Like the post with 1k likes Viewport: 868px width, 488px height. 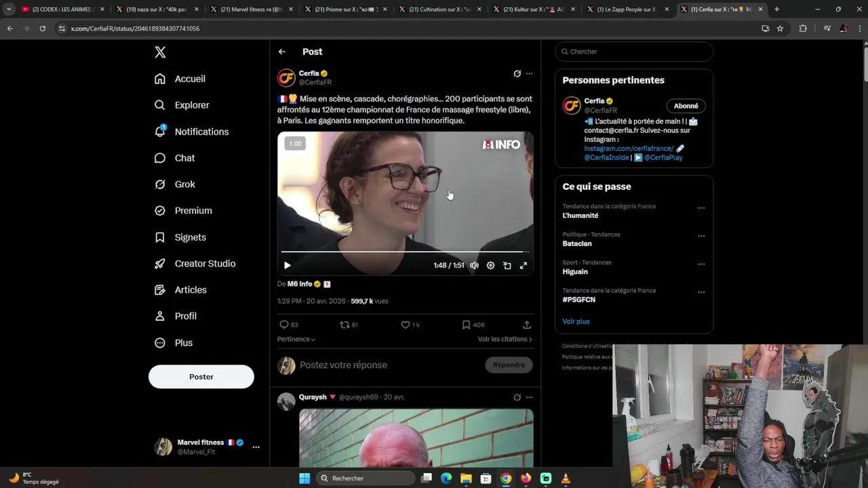coord(410,325)
